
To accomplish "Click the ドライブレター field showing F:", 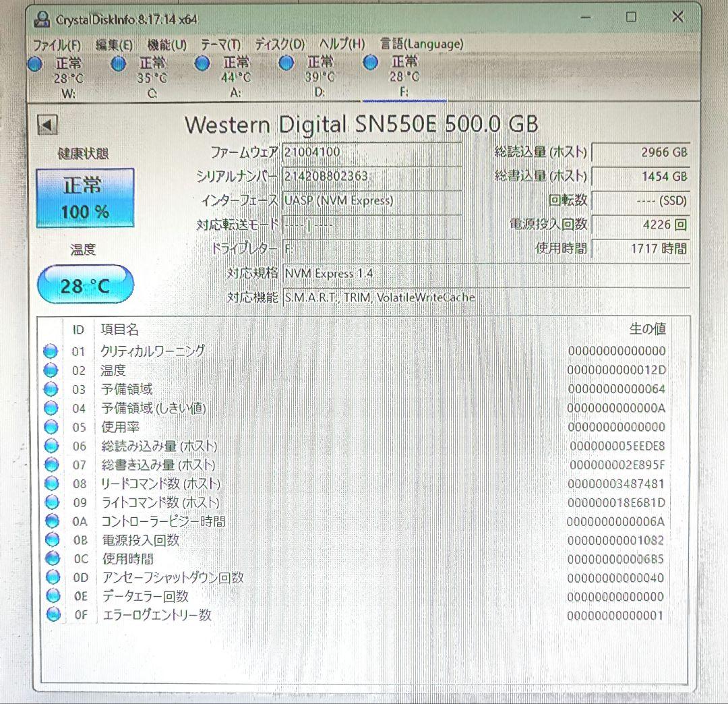I will tap(372, 249).
